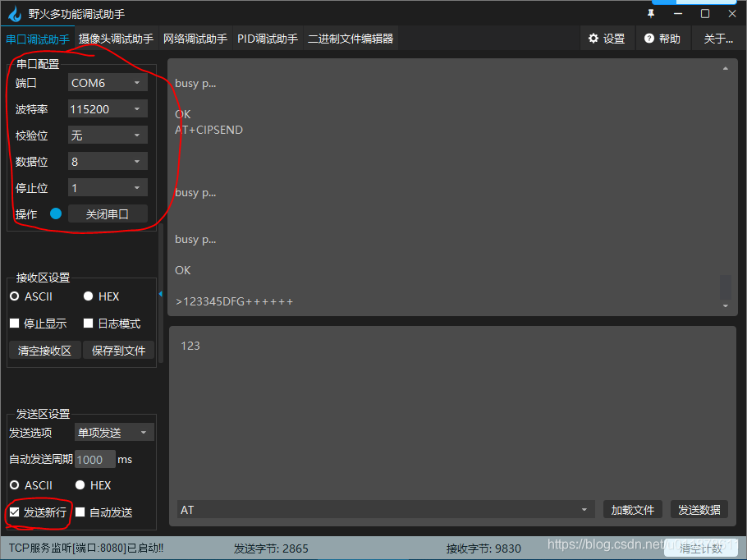Switch to 串口调试助手 tab

[37, 39]
